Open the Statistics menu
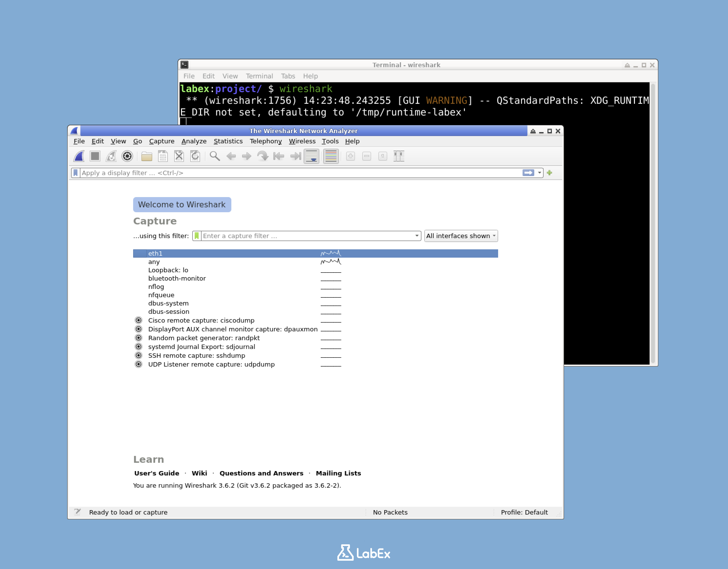Screen dimensions: 728x569 (228, 141)
